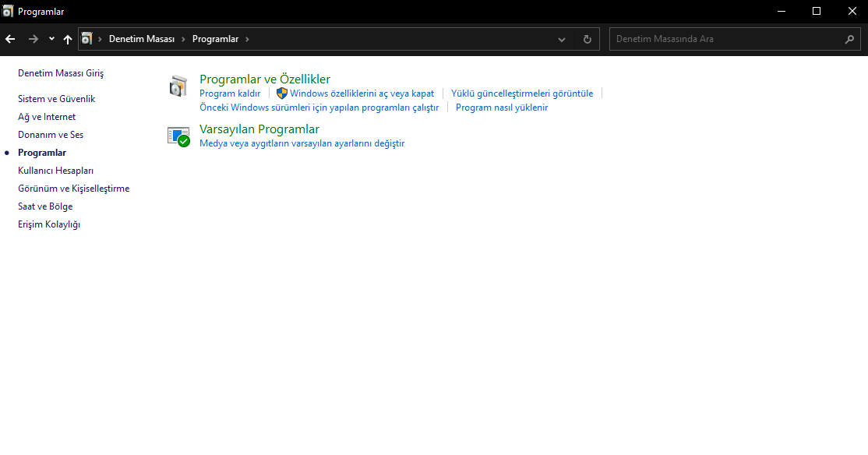
Task: Open Kullanıcı Hesapları category
Action: pyautogui.click(x=55, y=171)
